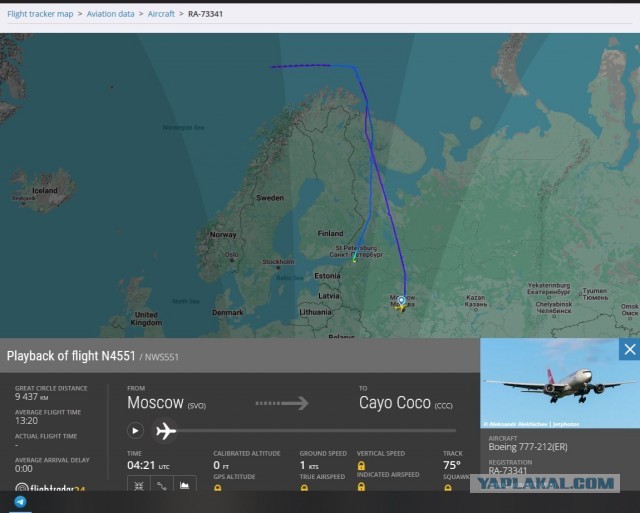
Task: Open the Boeing 777 aircraft photo
Action: point(560,383)
